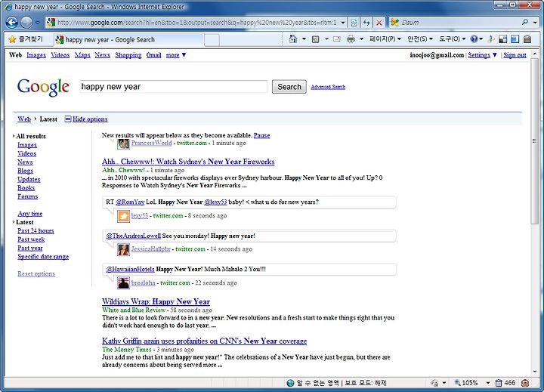
Task: Click the Daum search box
Action: tap(455, 22)
